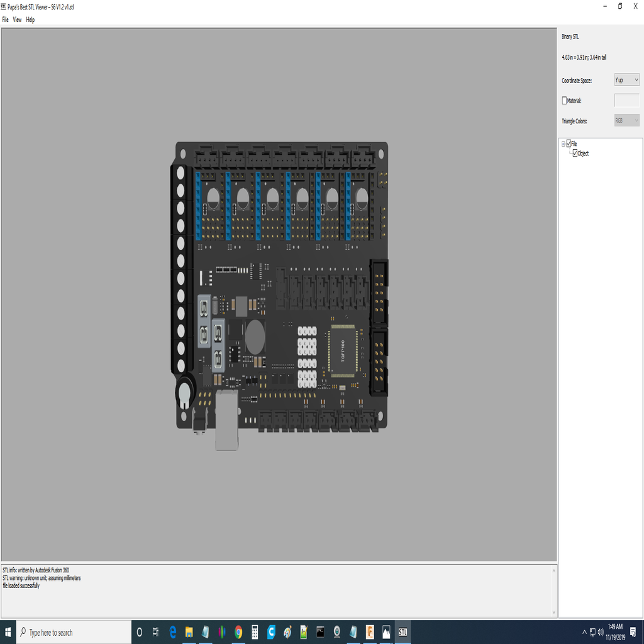Viewport: 644px width, 644px height.
Task: Uncheck the File item in the tree
Action: point(569,144)
